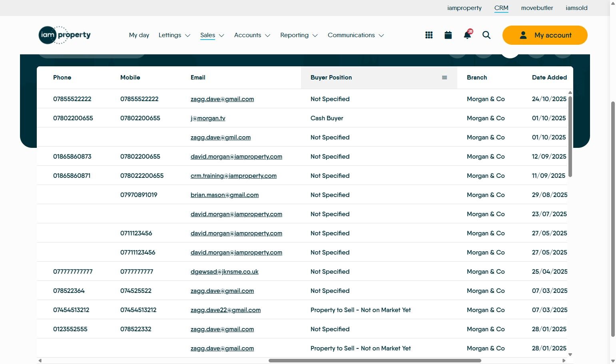Open the Buyer Position column menu icon
616x364 pixels.
(x=445, y=78)
